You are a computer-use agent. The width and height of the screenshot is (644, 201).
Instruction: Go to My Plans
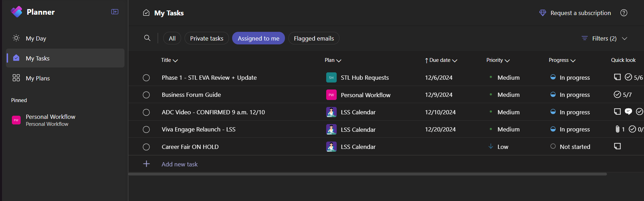65,78
